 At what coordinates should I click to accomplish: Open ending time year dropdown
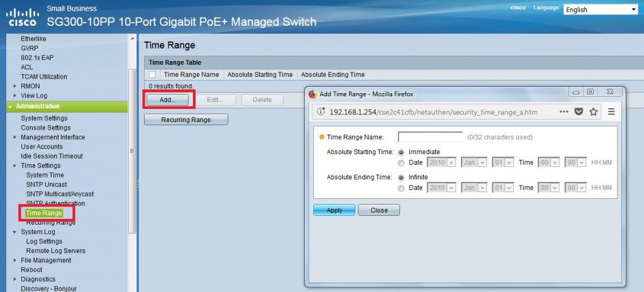click(441, 188)
